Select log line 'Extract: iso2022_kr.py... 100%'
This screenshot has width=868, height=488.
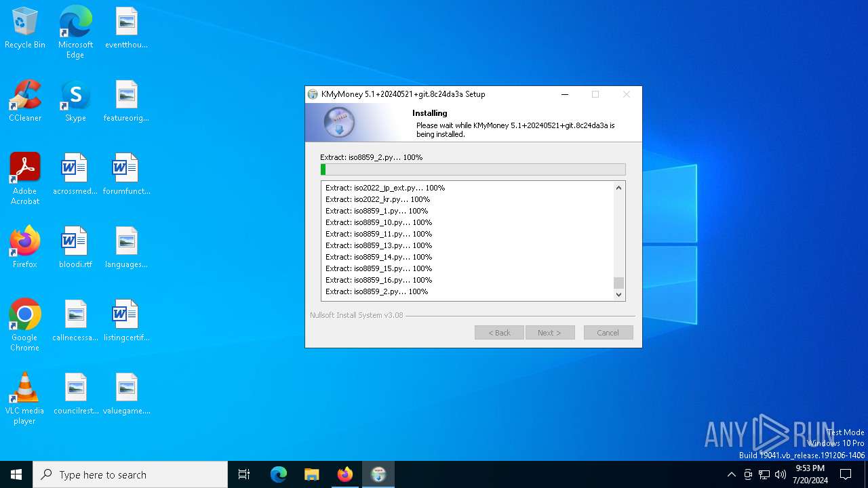click(x=378, y=199)
